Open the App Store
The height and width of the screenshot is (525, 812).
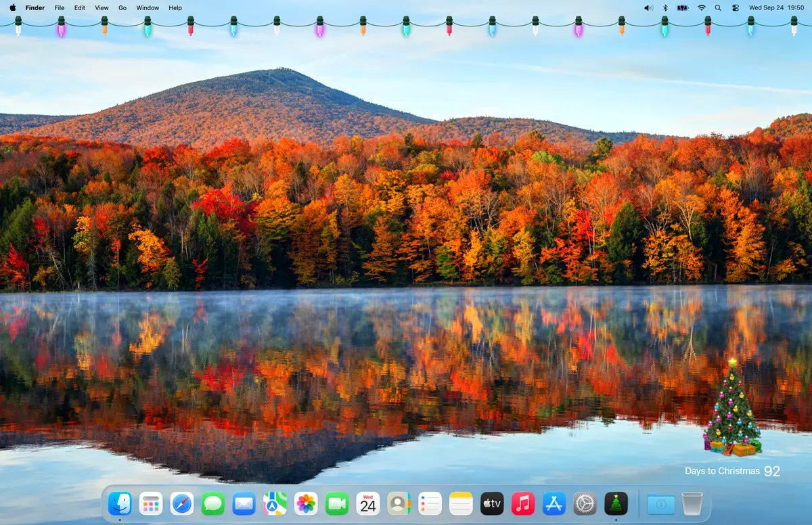coord(554,504)
